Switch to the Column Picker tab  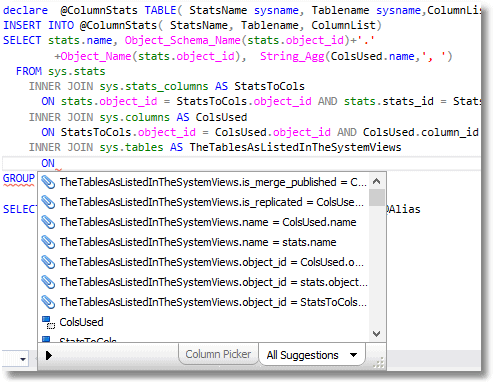[x=218, y=354]
